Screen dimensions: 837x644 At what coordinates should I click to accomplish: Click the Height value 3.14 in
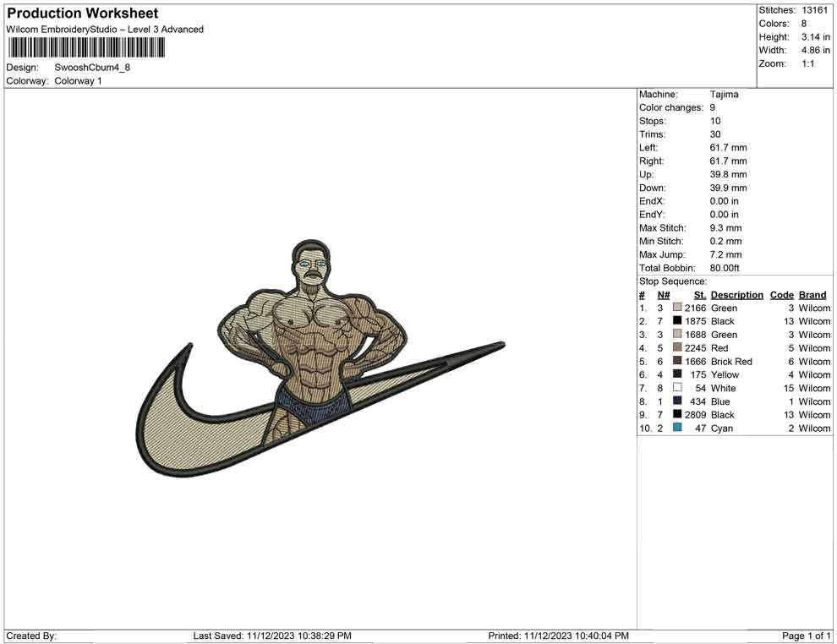click(815, 37)
